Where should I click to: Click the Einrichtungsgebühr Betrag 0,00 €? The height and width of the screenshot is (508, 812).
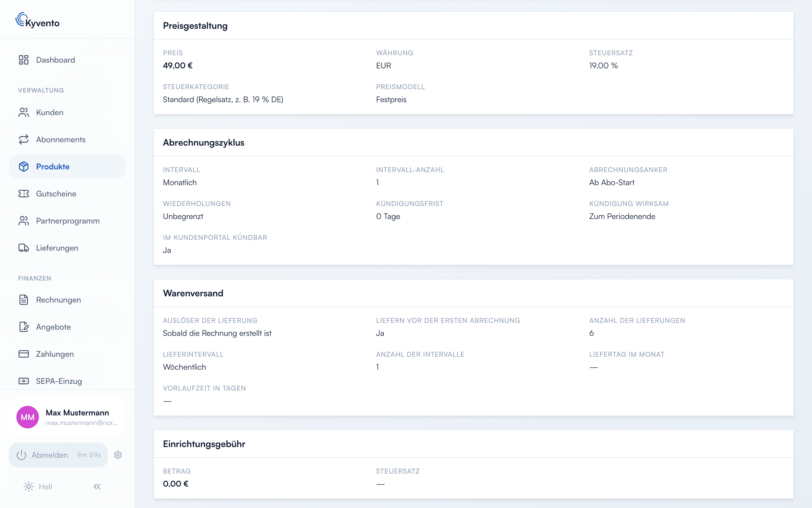tap(175, 484)
